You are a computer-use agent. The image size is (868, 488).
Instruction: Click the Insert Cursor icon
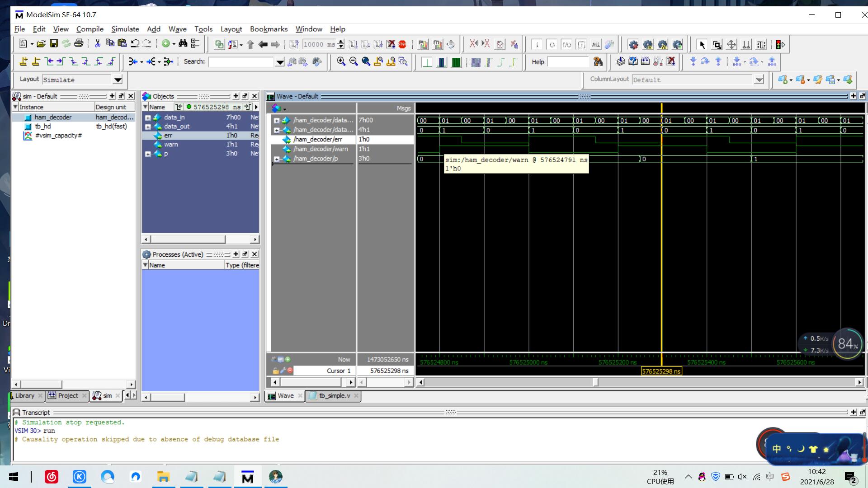(24, 62)
